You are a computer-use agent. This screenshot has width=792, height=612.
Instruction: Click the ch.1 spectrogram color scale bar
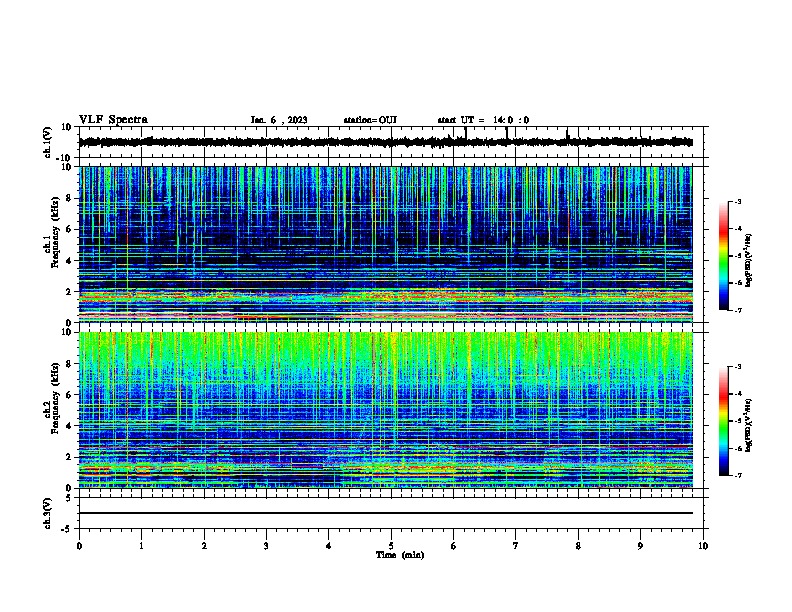[x=724, y=256]
